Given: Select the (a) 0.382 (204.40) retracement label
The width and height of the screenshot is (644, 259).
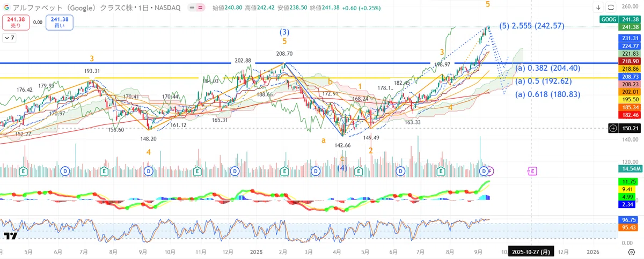Looking at the screenshot, I should (548, 68).
